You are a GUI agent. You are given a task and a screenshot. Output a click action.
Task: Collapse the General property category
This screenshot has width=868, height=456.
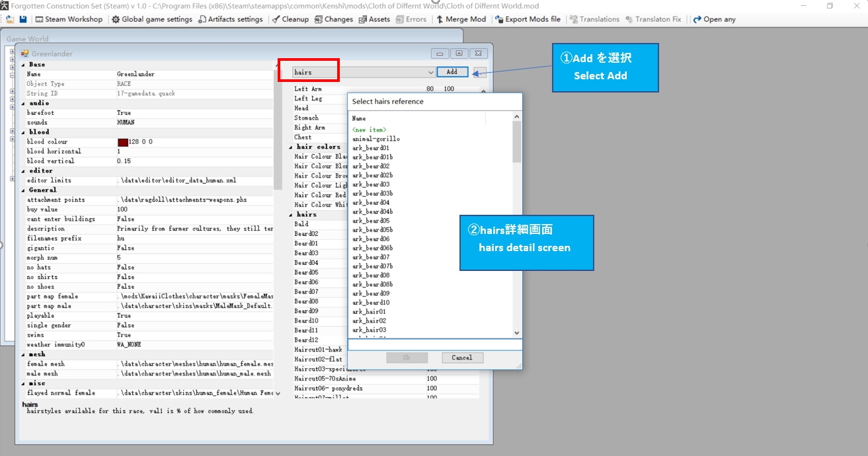point(23,190)
